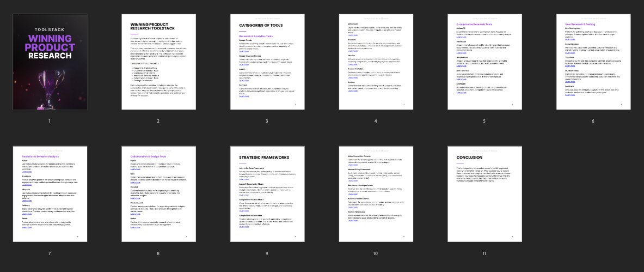Open the Winning Product Research Toolstack intro page

158,62
